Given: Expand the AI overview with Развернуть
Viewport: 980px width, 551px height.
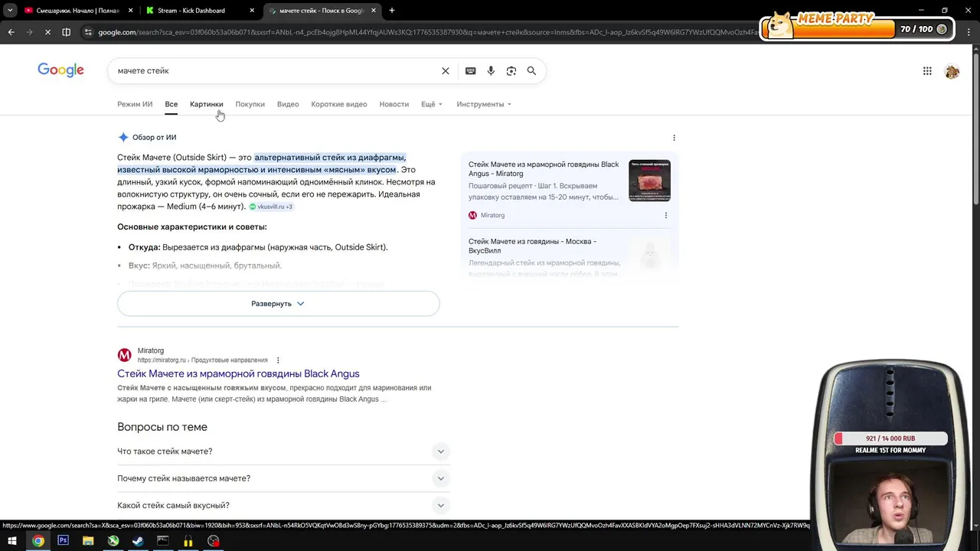Looking at the screenshot, I should point(278,304).
